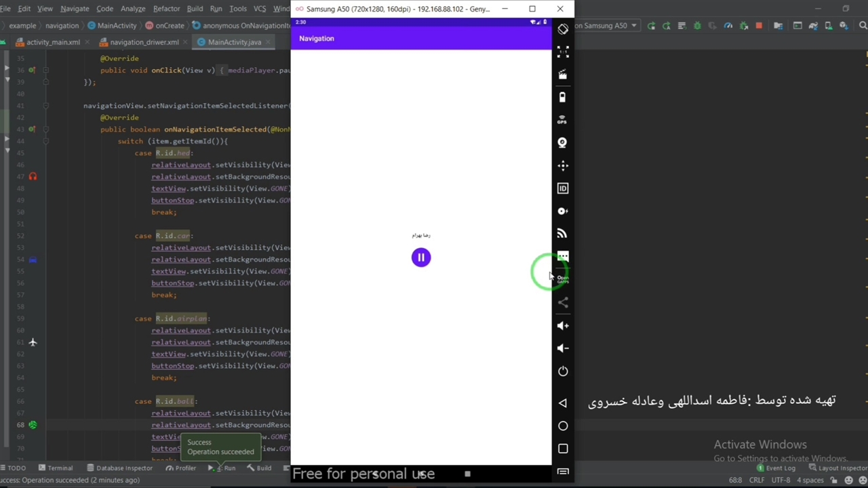868x488 pixels.
Task: Close the navigation_driwer.xml tab
Action: point(186,42)
